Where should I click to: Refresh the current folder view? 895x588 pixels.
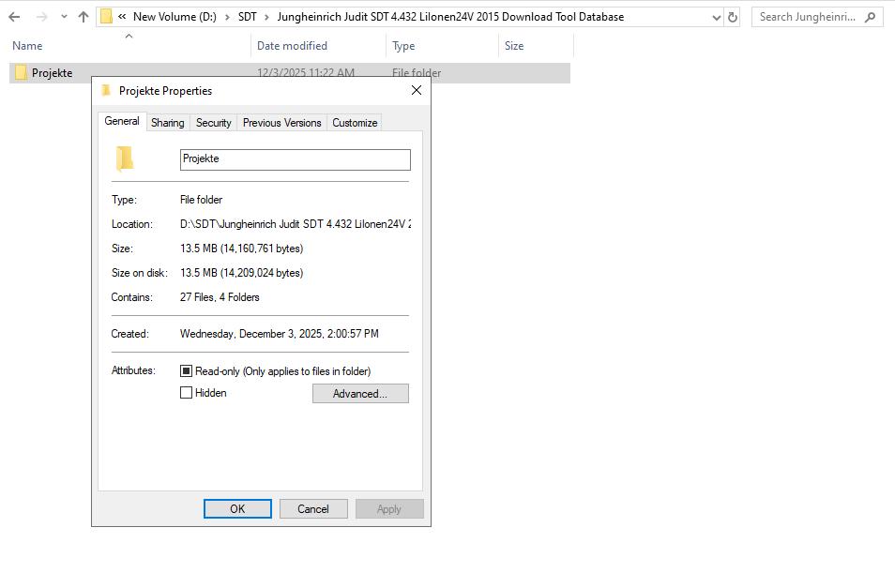pyautogui.click(x=733, y=17)
